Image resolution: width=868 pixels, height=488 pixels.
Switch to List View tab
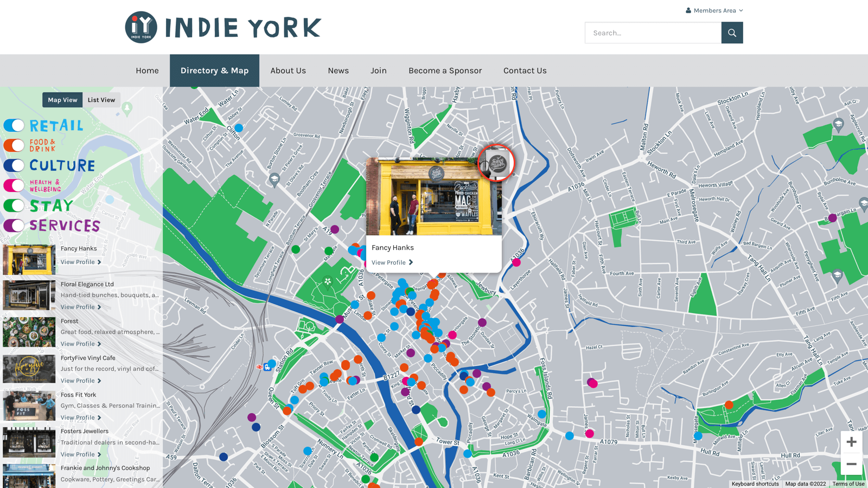[101, 100]
